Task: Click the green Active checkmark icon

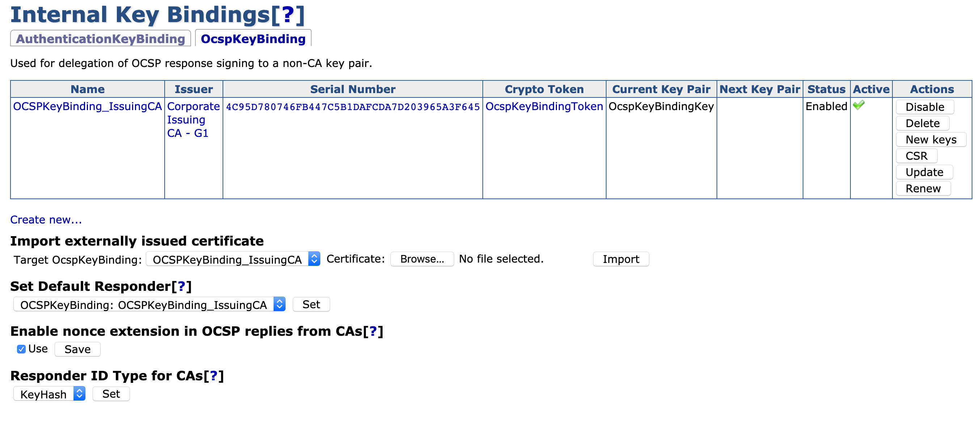Action: coord(859,105)
